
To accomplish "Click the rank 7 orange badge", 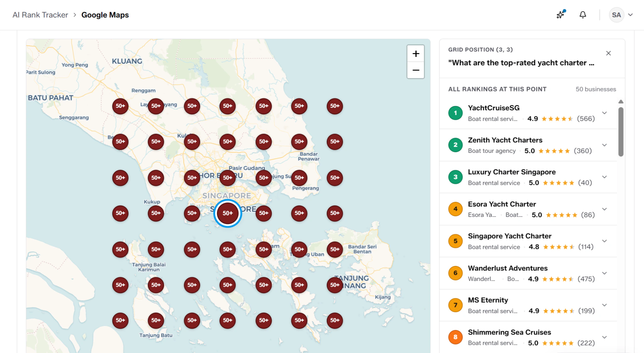I will click(455, 305).
